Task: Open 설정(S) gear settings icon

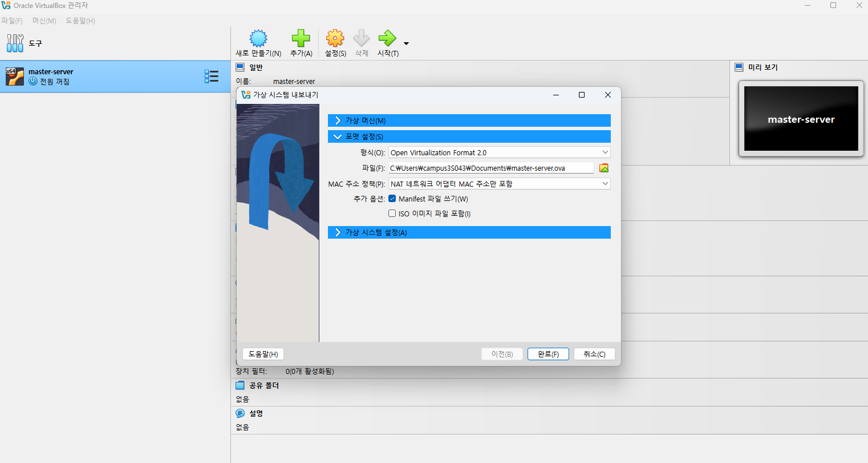Action: 335,38
